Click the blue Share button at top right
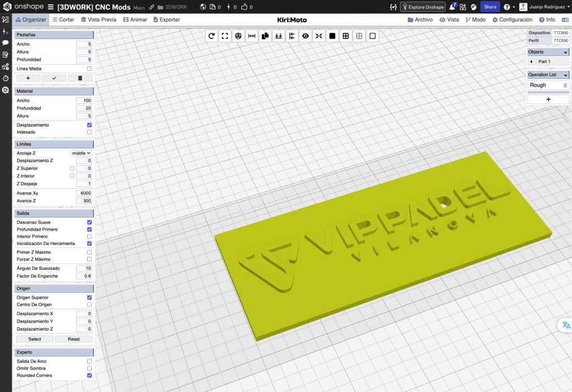Screen dimensions: 572x392 [x=490, y=7]
